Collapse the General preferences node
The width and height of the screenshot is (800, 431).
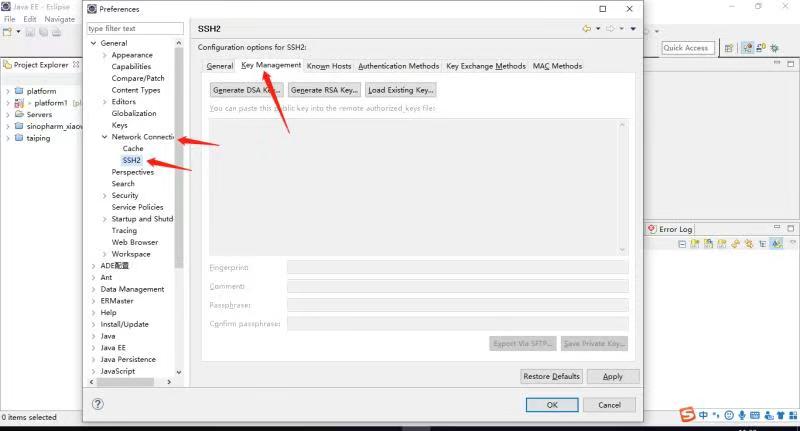[93, 43]
